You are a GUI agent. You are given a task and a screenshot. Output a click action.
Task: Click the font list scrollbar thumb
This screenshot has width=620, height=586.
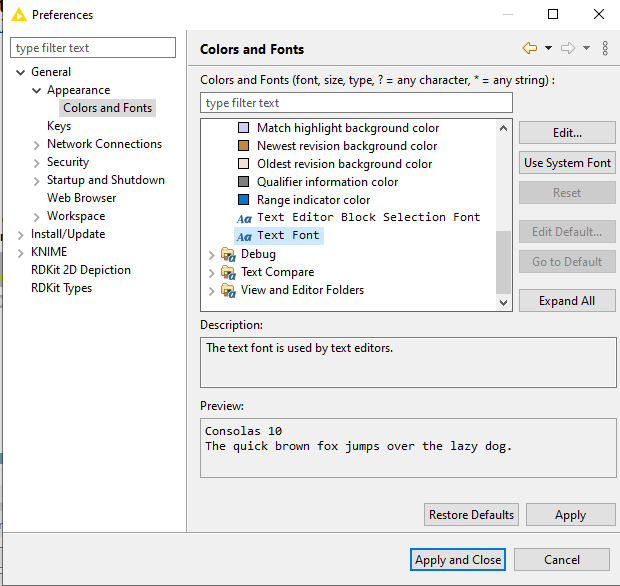click(x=503, y=262)
